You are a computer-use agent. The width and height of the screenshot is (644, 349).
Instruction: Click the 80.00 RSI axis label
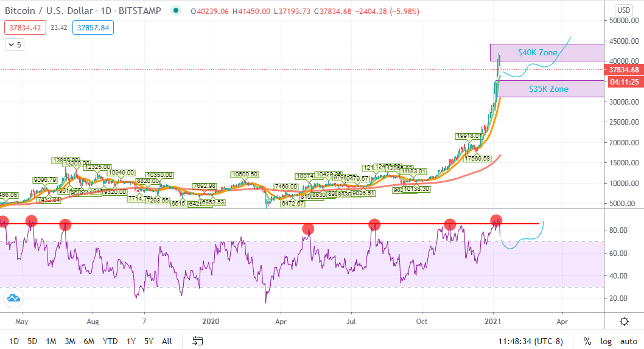[618, 230]
